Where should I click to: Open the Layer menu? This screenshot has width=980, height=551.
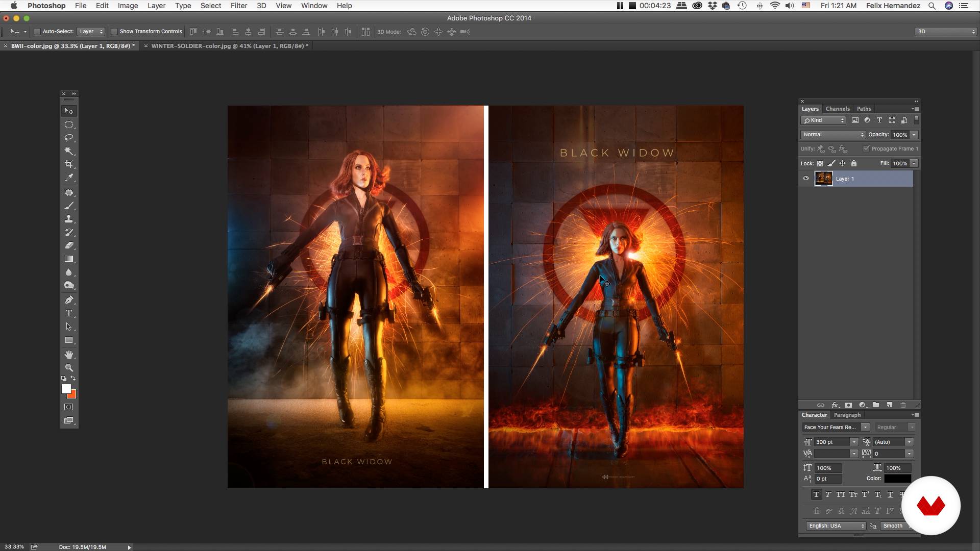156,6
